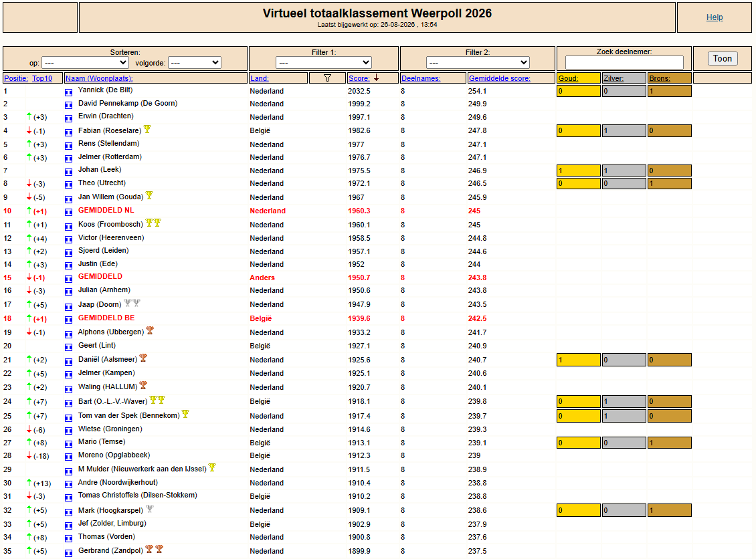Click the blue icon for GEMIDDELD NL row

pos(68,212)
